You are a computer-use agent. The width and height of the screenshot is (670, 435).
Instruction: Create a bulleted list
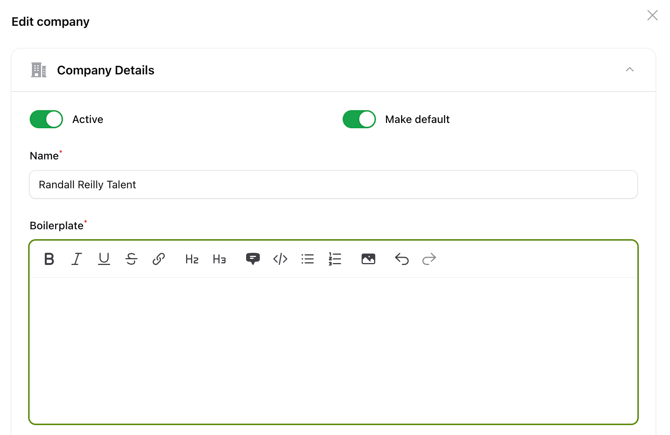point(308,259)
